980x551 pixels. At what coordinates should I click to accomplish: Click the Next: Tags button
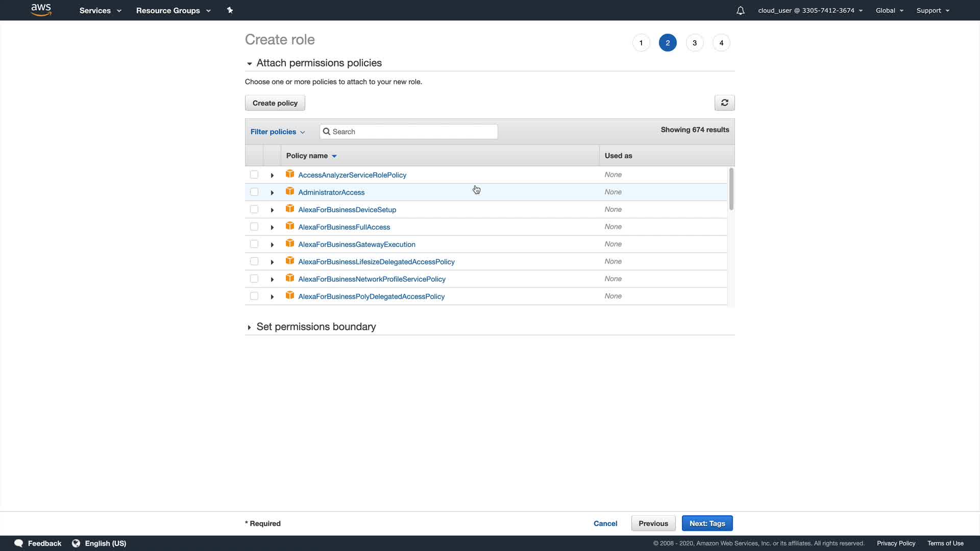coord(707,523)
